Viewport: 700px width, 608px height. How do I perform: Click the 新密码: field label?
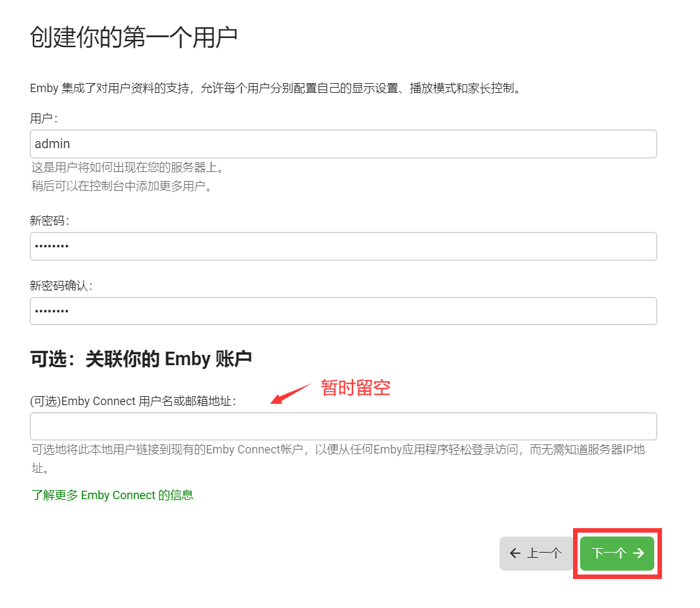click(x=50, y=221)
